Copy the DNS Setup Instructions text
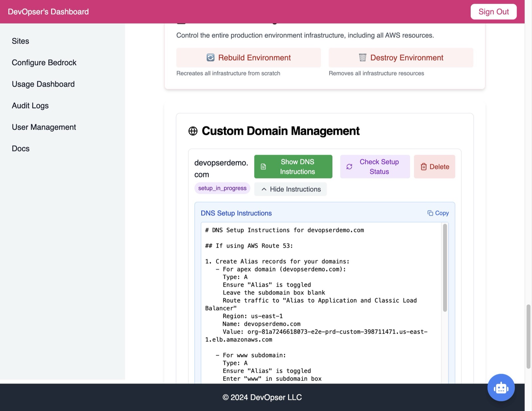The image size is (532, 411). (438, 213)
